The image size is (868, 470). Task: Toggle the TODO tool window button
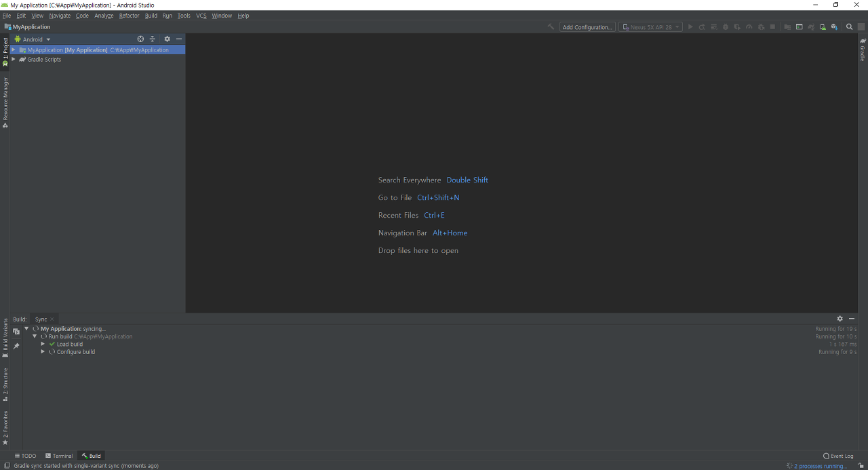pyautogui.click(x=25, y=456)
